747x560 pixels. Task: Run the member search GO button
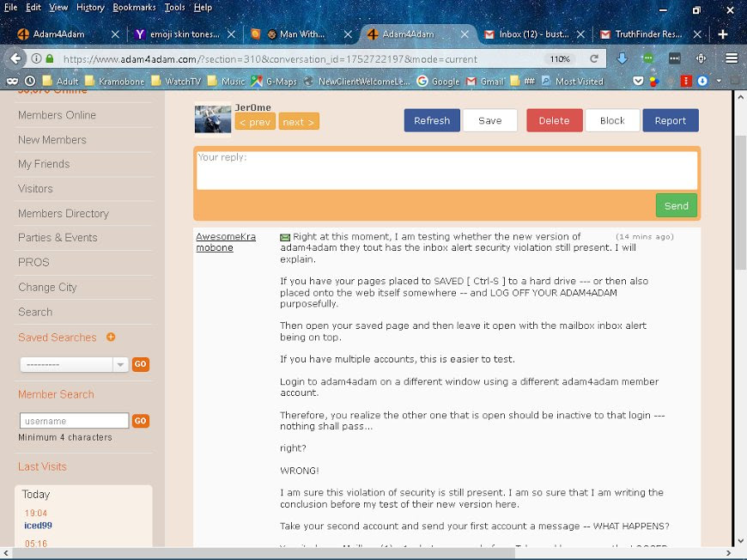[141, 421]
